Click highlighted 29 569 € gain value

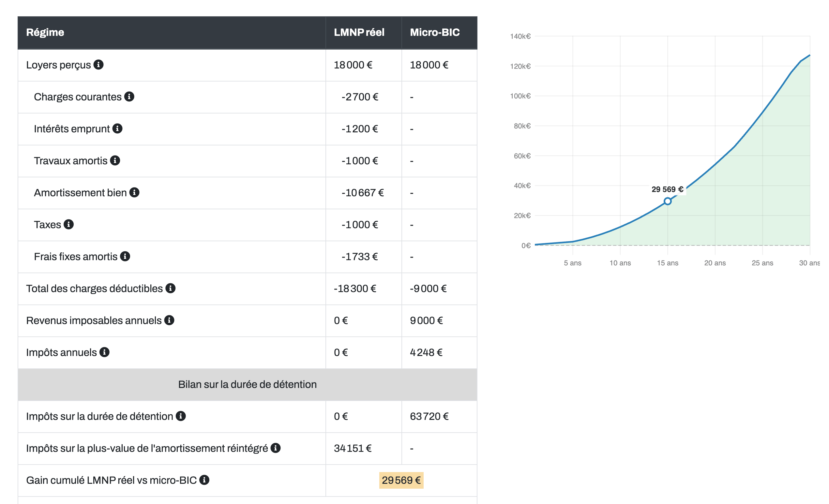(401, 480)
